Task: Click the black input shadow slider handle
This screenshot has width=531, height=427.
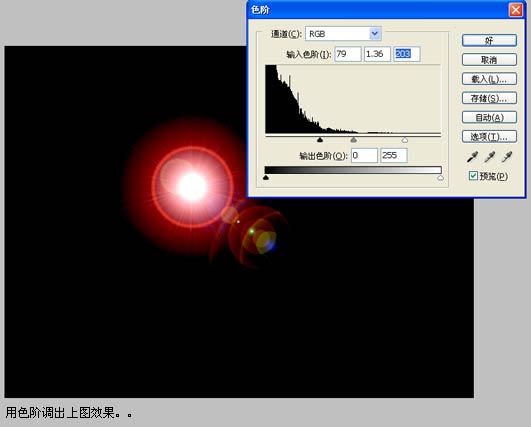Action: pyautogui.click(x=320, y=140)
